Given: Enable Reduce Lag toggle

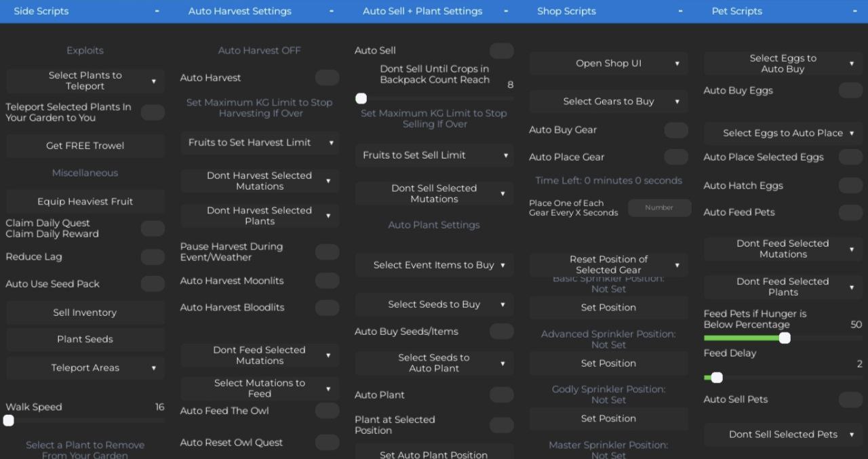Looking at the screenshot, I should click(153, 257).
